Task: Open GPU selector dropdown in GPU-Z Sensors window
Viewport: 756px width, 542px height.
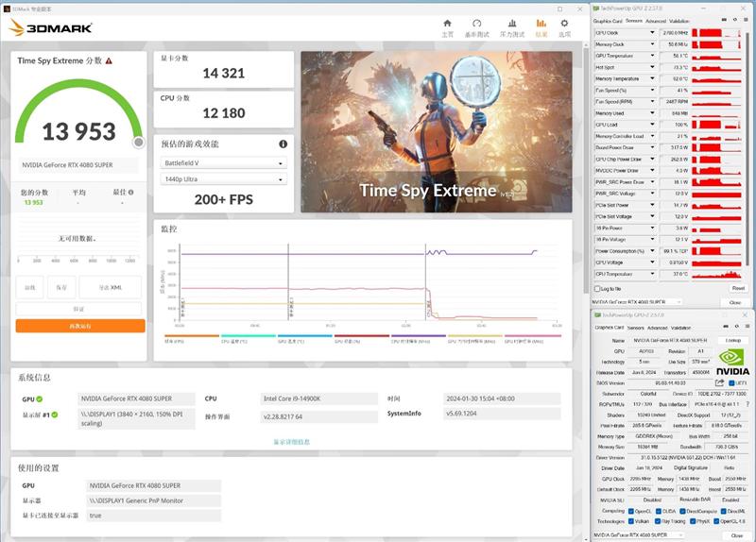Action: point(637,302)
